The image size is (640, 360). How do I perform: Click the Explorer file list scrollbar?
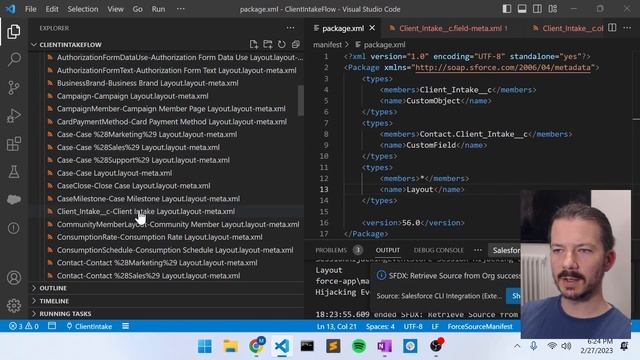point(301,100)
